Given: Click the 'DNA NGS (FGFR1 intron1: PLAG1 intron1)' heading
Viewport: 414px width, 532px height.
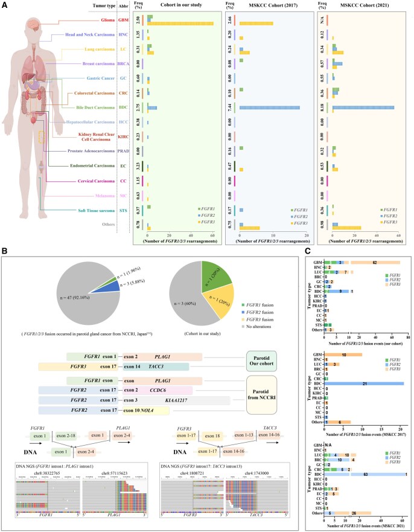Looking at the screenshot, I should (x=54, y=467).
